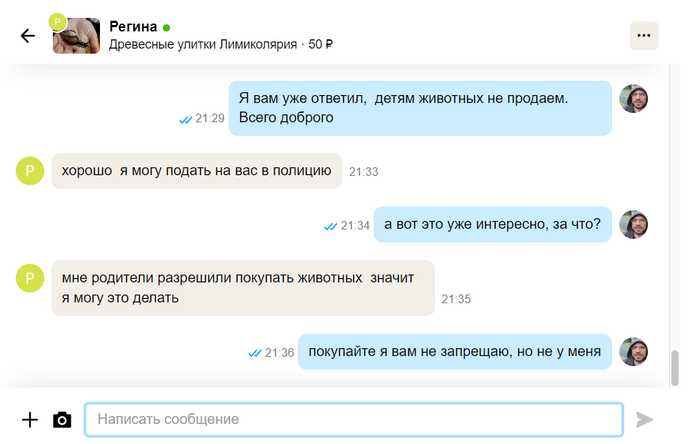The width and height of the screenshot is (700, 444).
Task: Click the reply "а вот это уже интересно"
Action: click(x=492, y=225)
